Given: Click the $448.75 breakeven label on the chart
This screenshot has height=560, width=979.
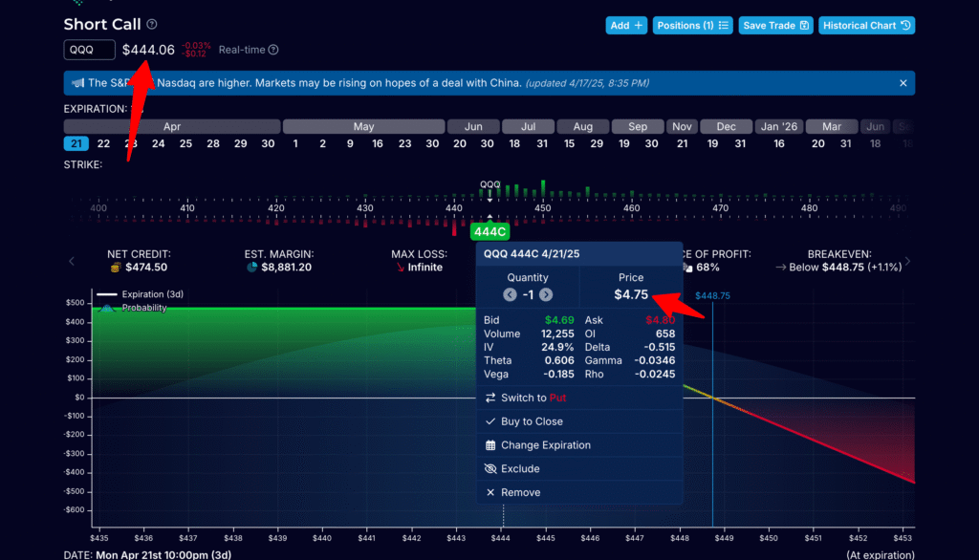Looking at the screenshot, I should 712,296.
